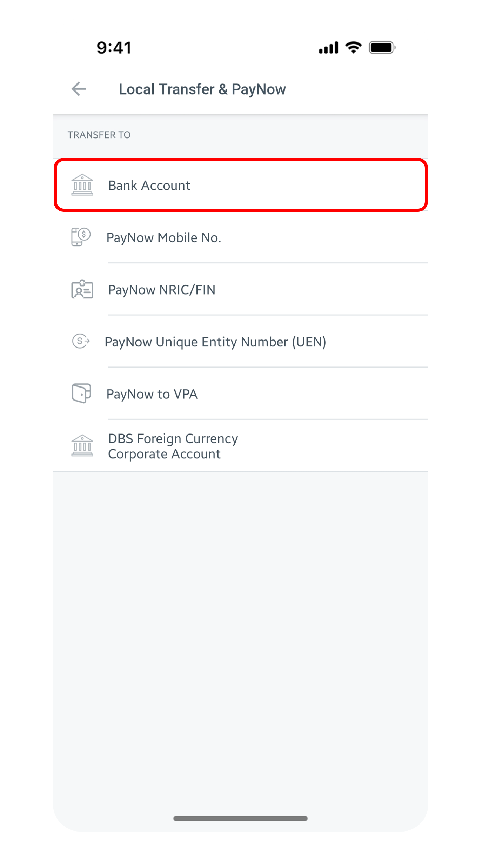Click the PayNow to VPA wallet icon
Image resolution: width=482 pixels, height=868 pixels.
point(81,393)
